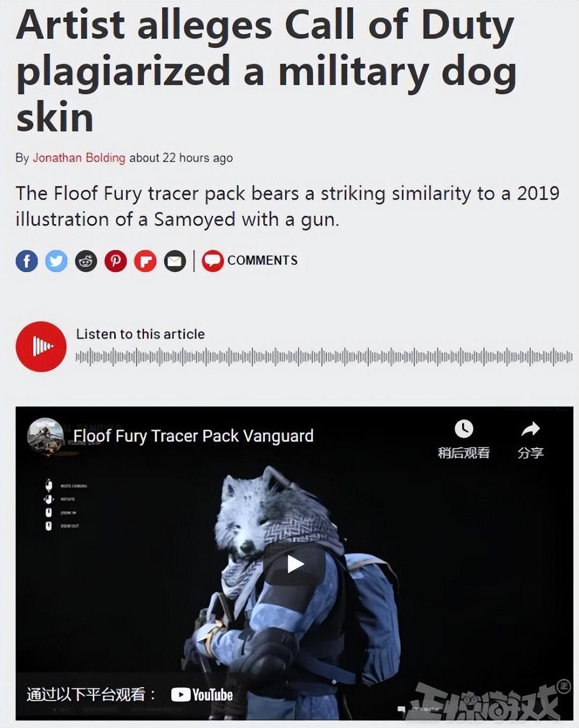The image size is (579, 728).
Task: Email the article using envelope icon
Action: pos(175,261)
